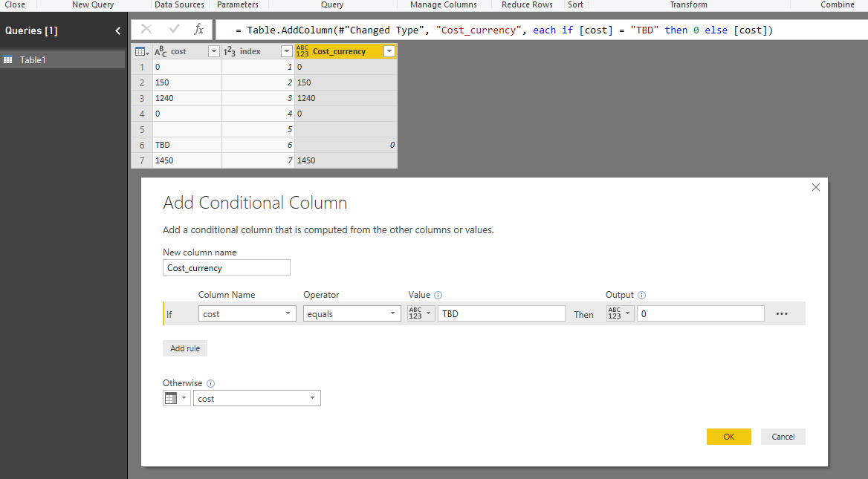The width and height of the screenshot is (868, 479).
Task: Open the rule options ellipsis menu
Action: (x=782, y=313)
